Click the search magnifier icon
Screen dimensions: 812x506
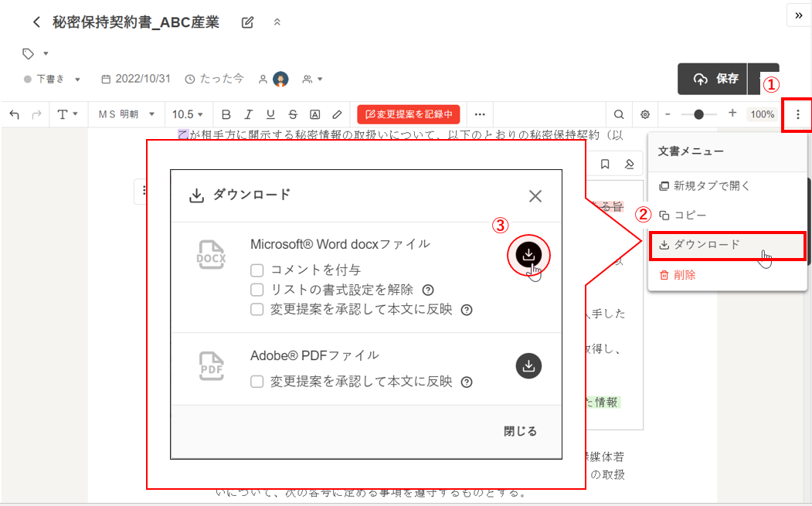619,114
